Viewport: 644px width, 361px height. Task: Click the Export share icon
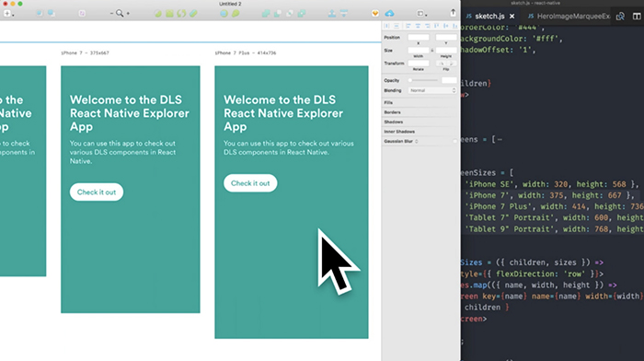point(453,13)
